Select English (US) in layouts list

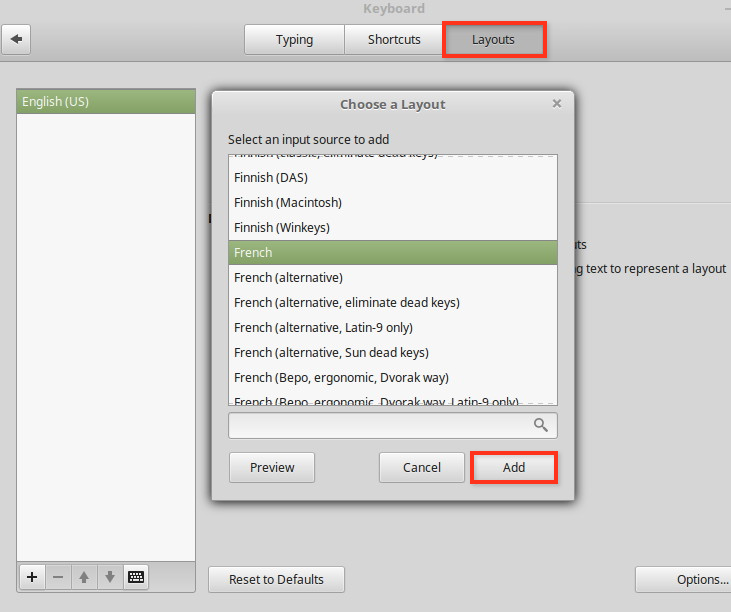tap(106, 102)
